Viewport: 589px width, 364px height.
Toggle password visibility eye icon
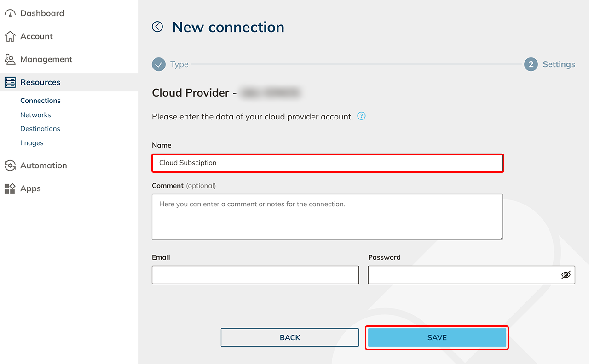(x=566, y=275)
